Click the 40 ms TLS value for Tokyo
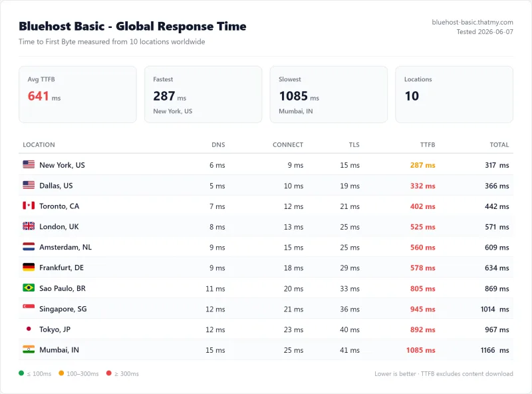532x394 pixels. [350, 329]
